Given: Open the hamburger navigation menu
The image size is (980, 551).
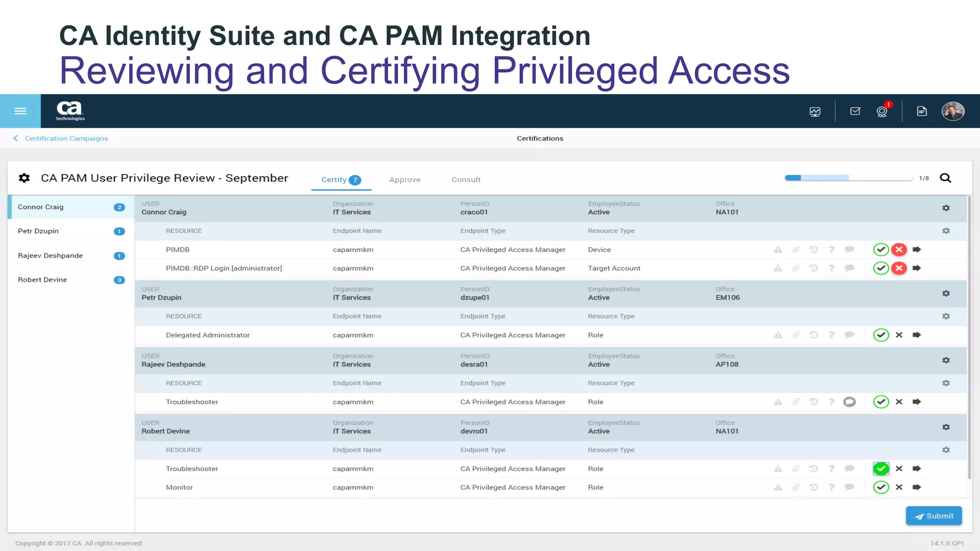Looking at the screenshot, I should (20, 111).
